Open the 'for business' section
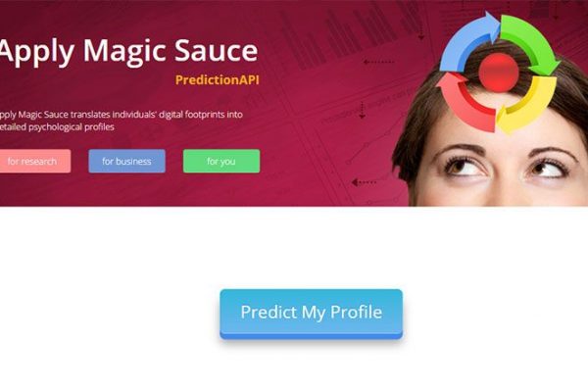 [x=126, y=162]
